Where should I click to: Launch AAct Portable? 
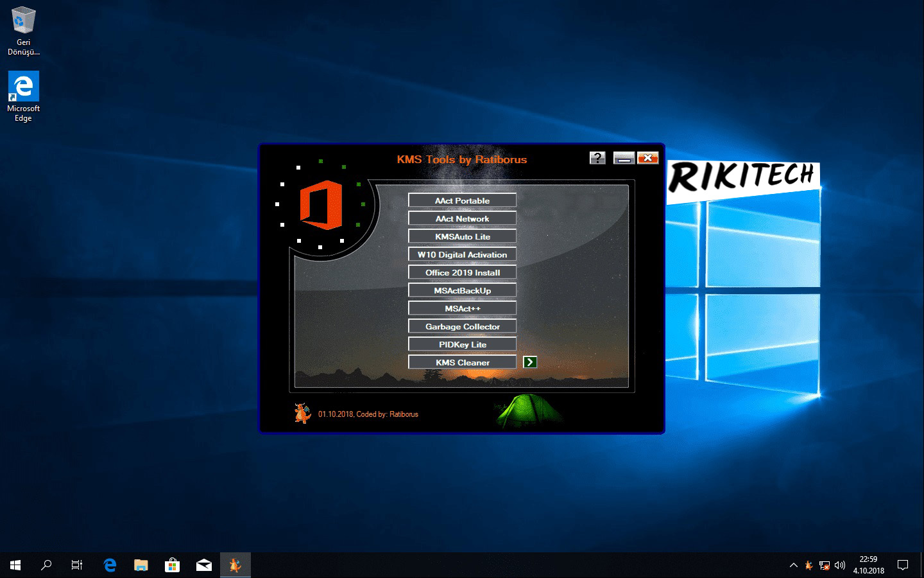[x=462, y=200]
